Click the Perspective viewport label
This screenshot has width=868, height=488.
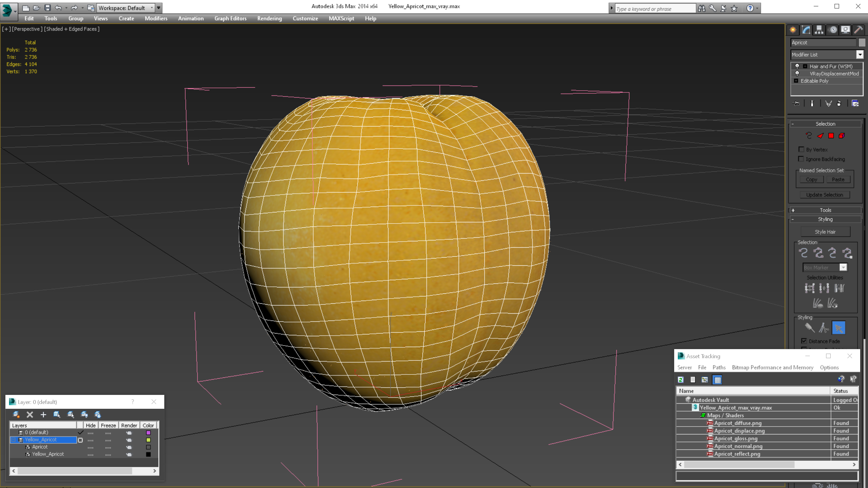pos(27,29)
